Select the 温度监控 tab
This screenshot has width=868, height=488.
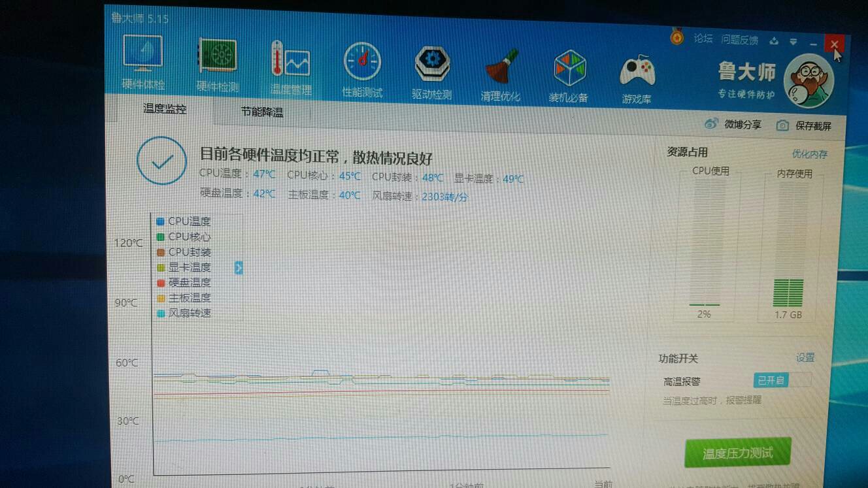[165, 109]
